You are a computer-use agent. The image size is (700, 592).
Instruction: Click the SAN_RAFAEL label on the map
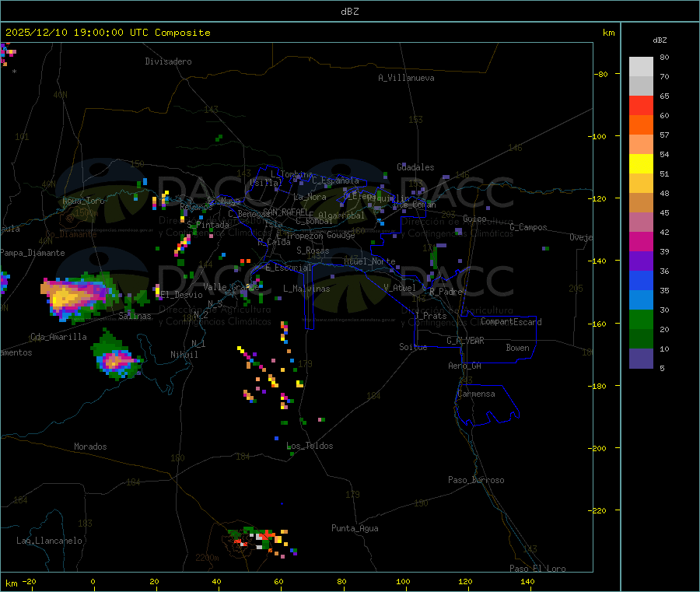click(285, 212)
